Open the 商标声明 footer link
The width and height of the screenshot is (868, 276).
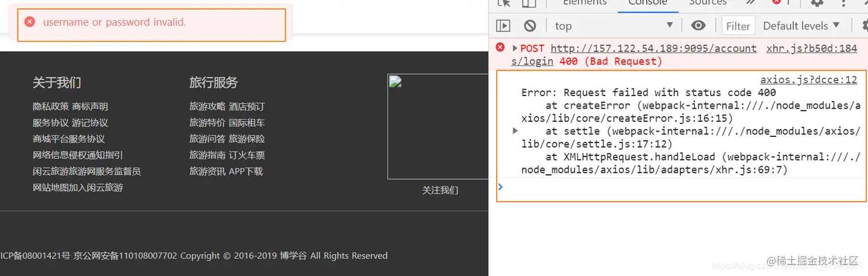point(90,106)
